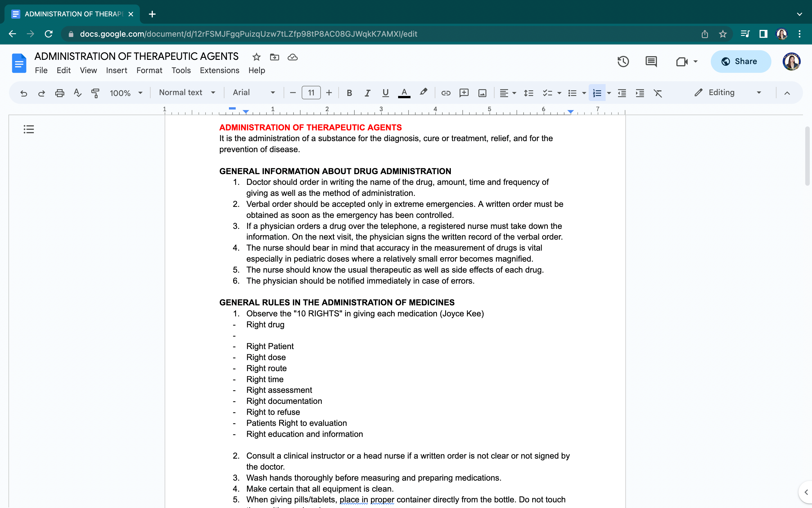Screen dimensions: 812x508
Task: Decrease indent of the list
Action: pyautogui.click(x=622, y=93)
